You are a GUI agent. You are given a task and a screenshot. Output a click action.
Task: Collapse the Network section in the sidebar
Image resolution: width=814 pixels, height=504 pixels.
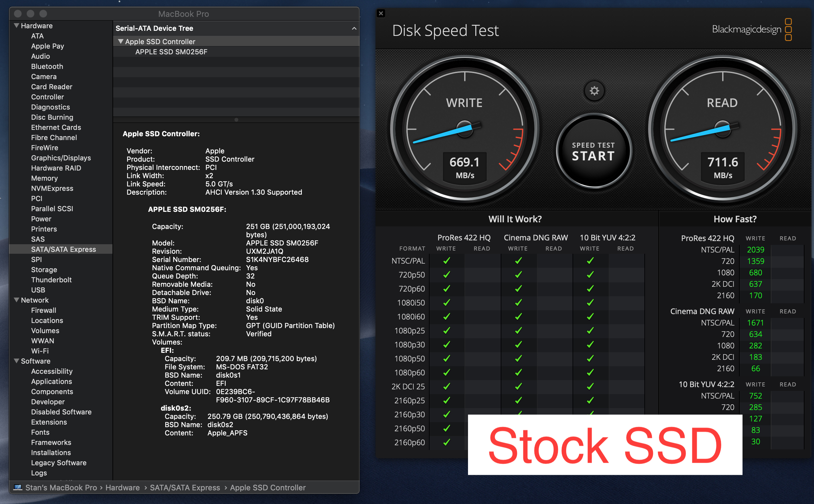(16, 300)
